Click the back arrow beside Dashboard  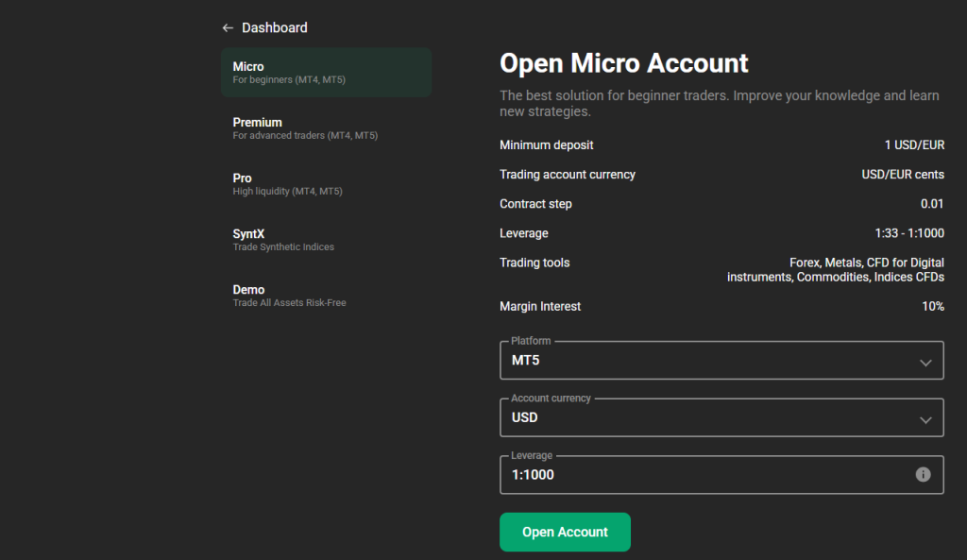click(x=227, y=27)
